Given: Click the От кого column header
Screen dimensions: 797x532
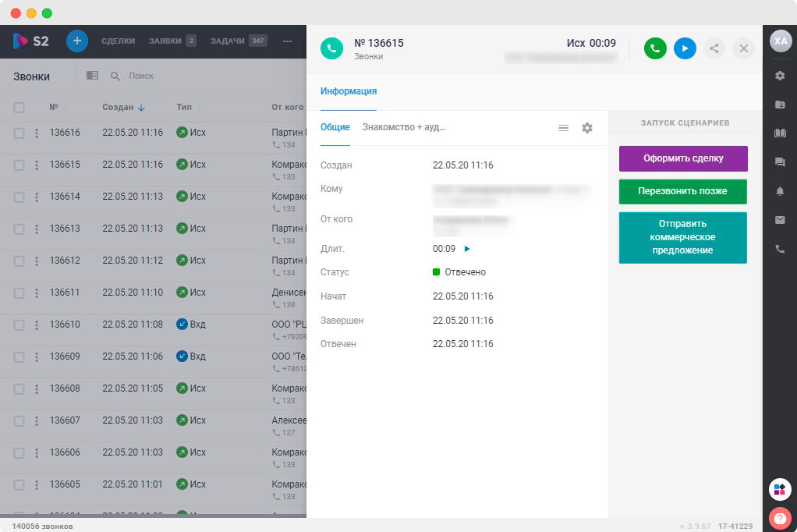Looking at the screenshot, I should click(x=287, y=107).
